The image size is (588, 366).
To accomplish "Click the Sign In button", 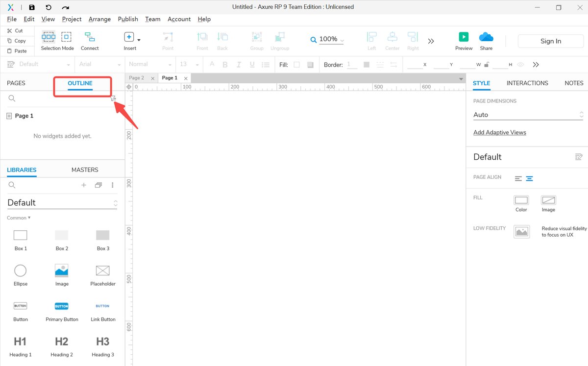I will pos(551,41).
